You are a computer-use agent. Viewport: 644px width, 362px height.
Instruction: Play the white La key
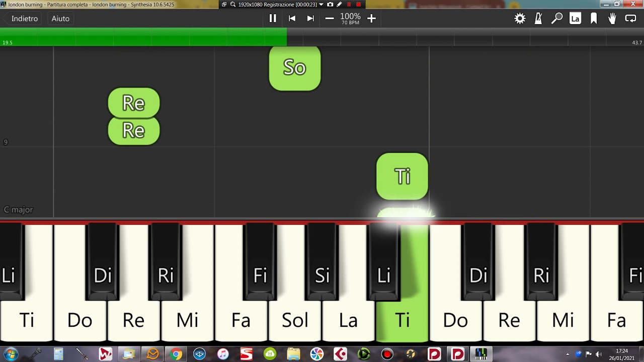348,321
